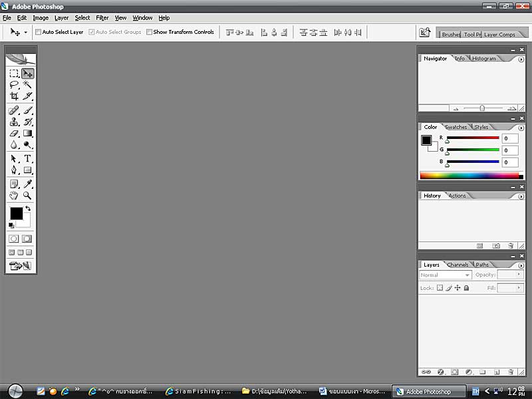Open Navigator palette flyout menu
The image size is (532, 399).
521,59
